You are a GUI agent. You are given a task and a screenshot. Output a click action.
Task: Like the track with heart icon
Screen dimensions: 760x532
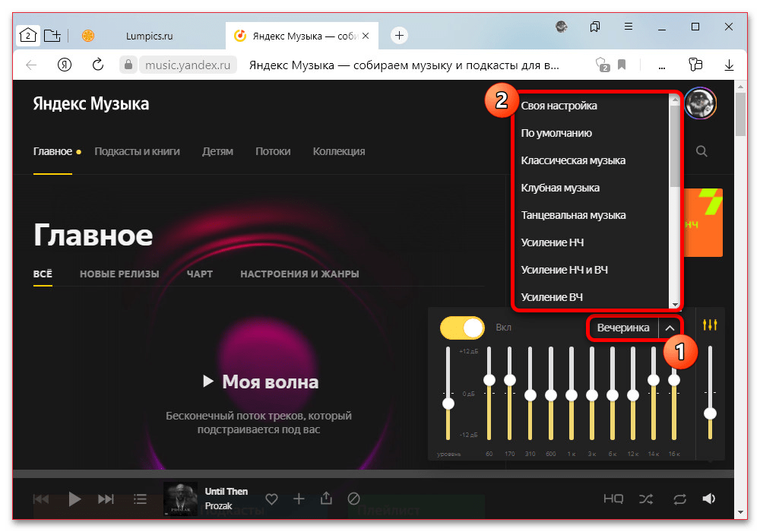click(x=271, y=499)
